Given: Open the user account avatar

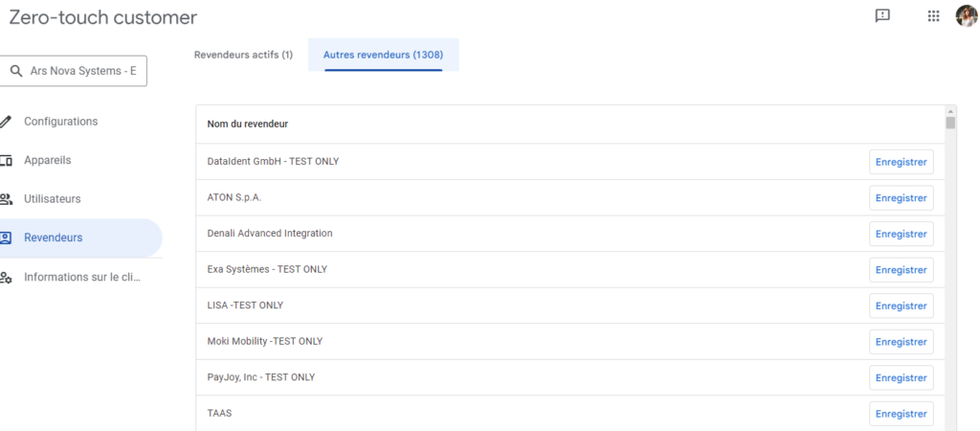Looking at the screenshot, I should pos(967,16).
